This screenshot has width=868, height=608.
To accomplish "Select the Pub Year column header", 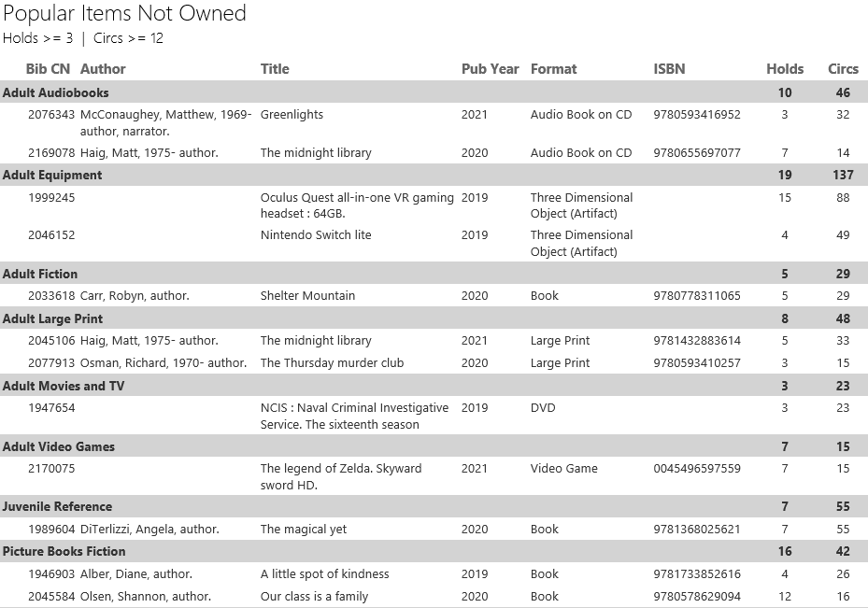I will (x=490, y=69).
